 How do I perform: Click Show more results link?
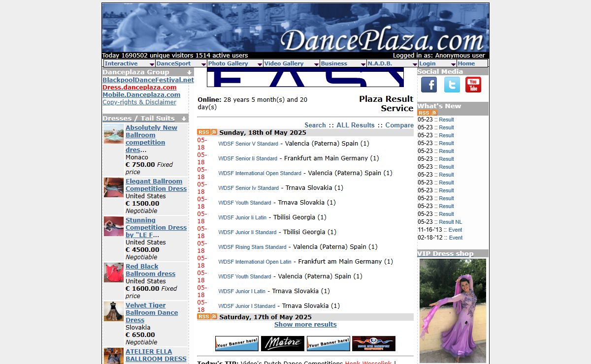click(x=305, y=324)
